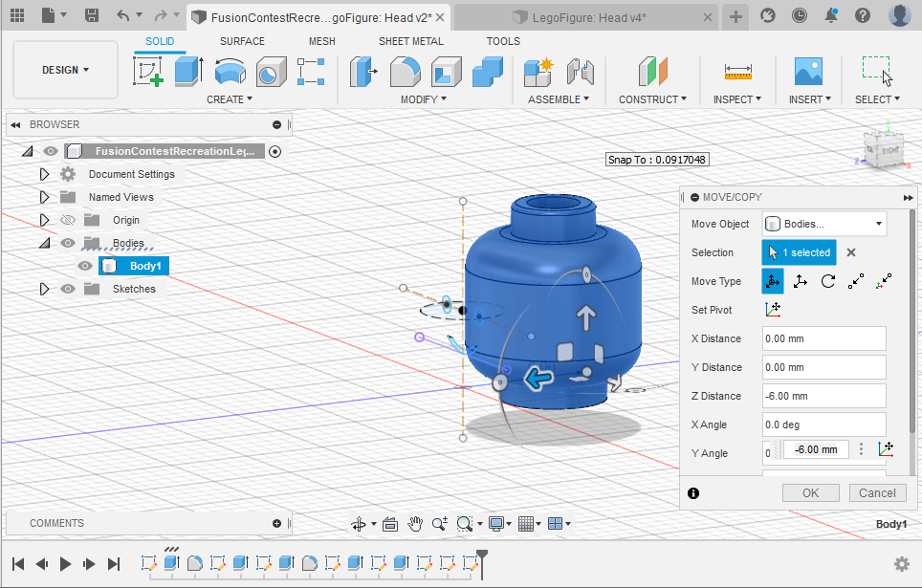Collapse the Bodies folder node
Screen dimensions: 922x588
point(44,243)
